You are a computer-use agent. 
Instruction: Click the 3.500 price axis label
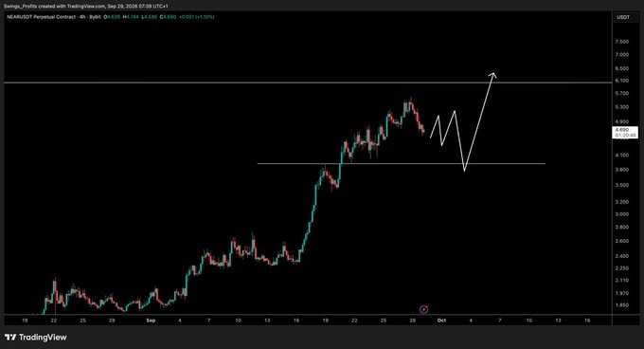pos(622,185)
